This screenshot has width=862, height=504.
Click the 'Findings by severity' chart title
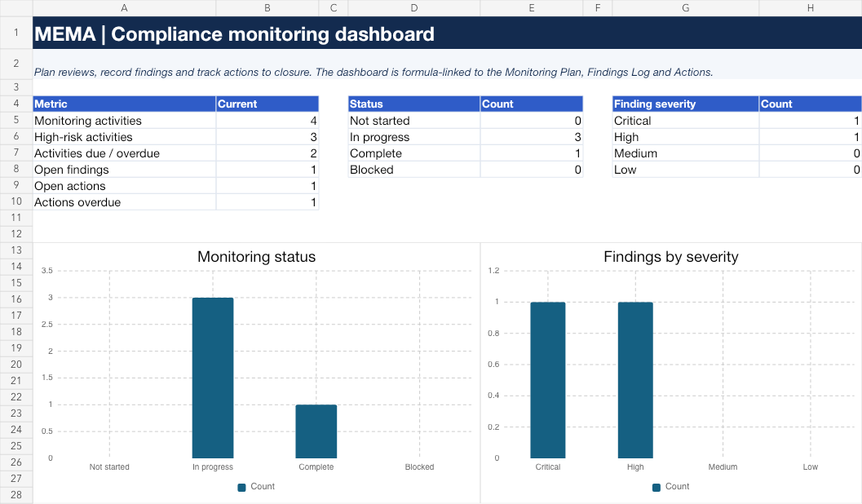coord(670,257)
